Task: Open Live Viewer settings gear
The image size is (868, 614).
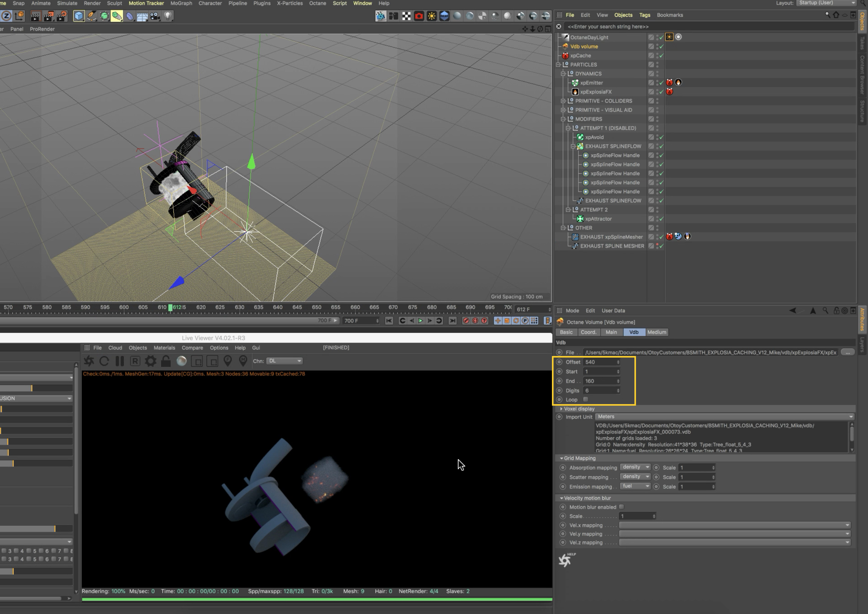Action: (x=150, y=361)
